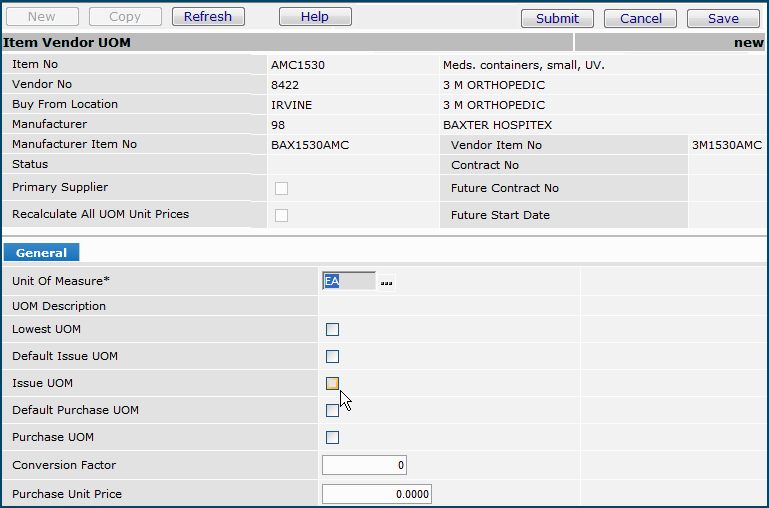Edit the Purchase Unit Price field

pos(376,493)
